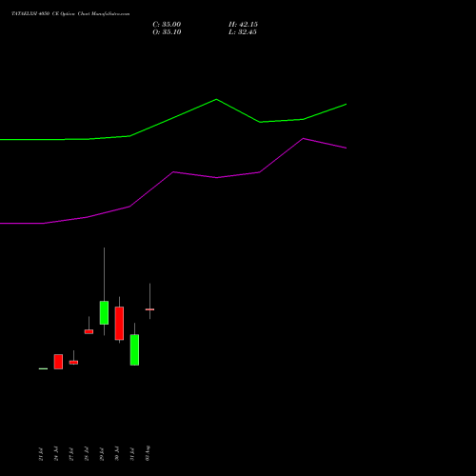Screen dimensions: 476x476
Task: Select the 27 Jul date label
Action: tap(71, 454)
